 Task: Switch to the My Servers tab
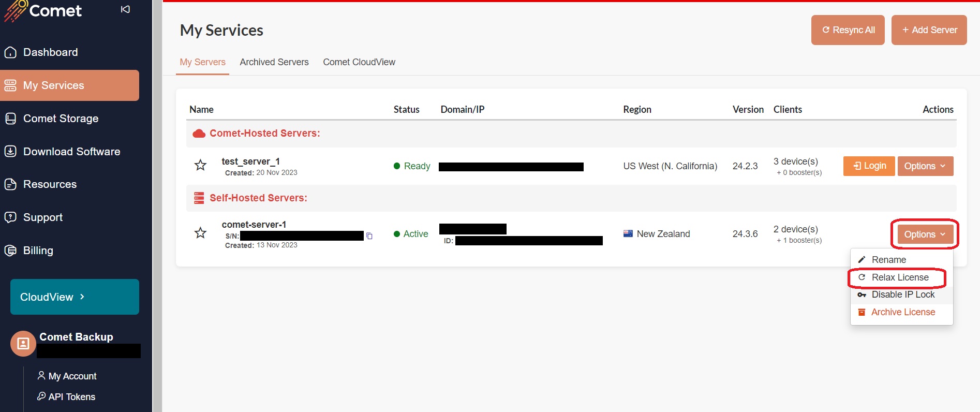[x=202, y=62]
